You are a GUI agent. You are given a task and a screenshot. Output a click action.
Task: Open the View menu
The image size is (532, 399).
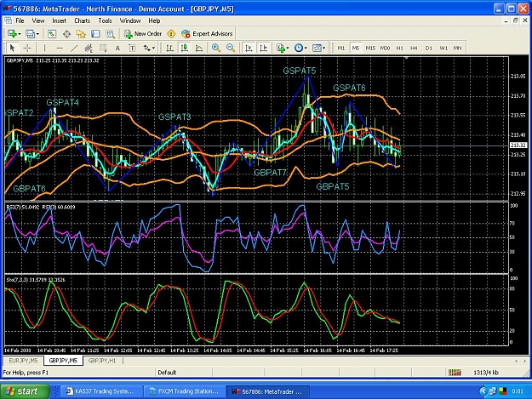point(38,20)
